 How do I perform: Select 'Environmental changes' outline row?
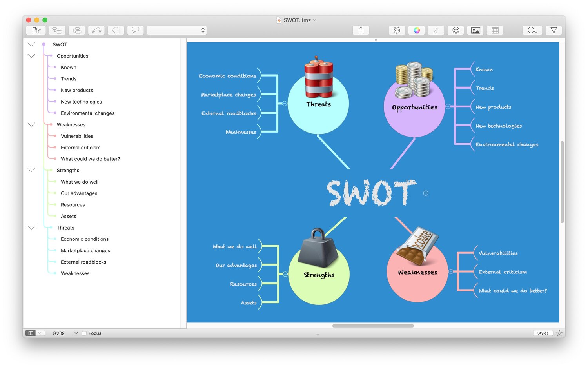pyautogui.click(x=87, y=113)
